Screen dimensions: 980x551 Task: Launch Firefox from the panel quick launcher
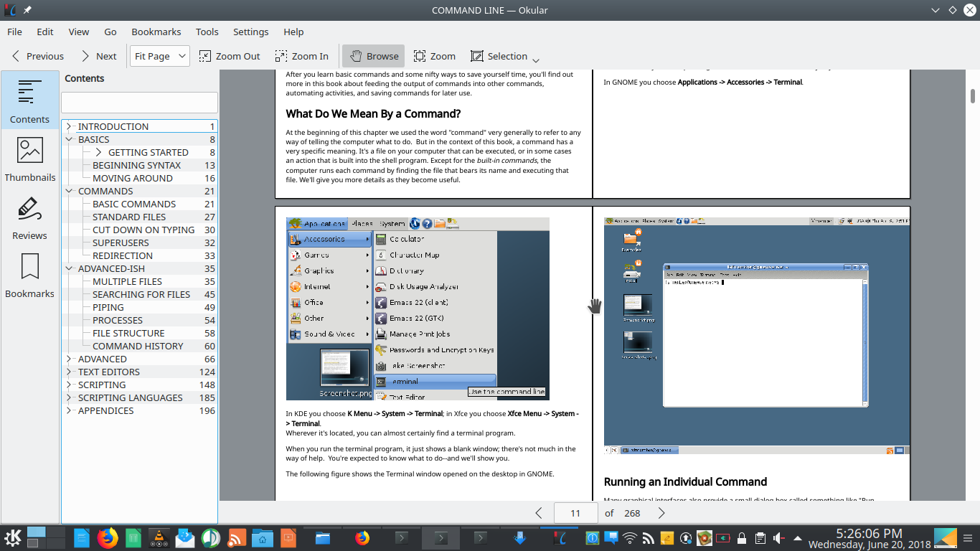pos(108,537)
